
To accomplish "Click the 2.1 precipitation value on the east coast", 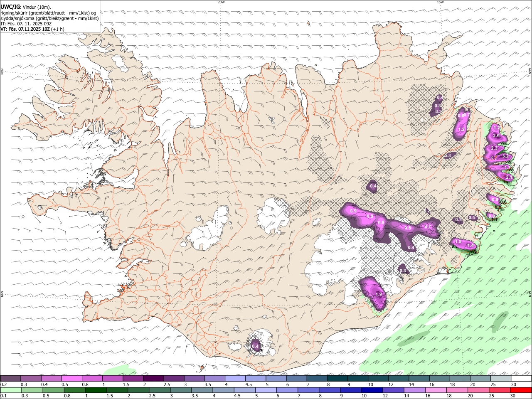I will pyautogui.click(x=508, y=177).
